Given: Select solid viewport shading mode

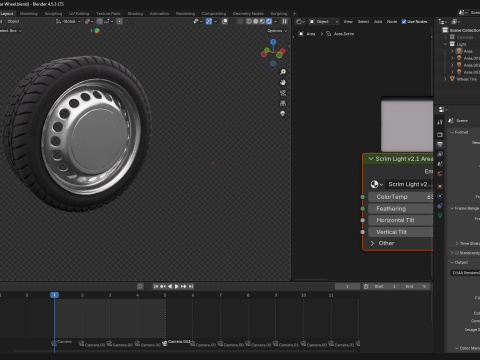Looking at the screenshot, I should coord(256,21).
